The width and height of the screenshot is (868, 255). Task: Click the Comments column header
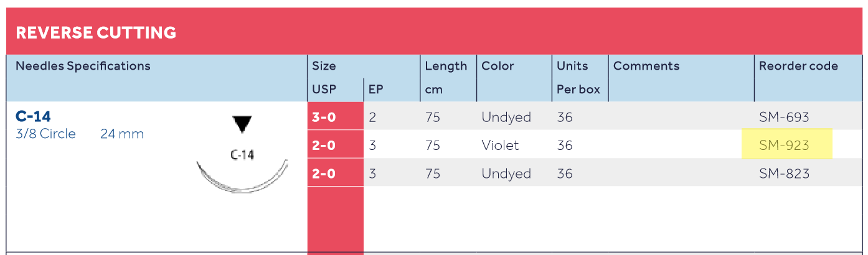[x=646, y=66]
